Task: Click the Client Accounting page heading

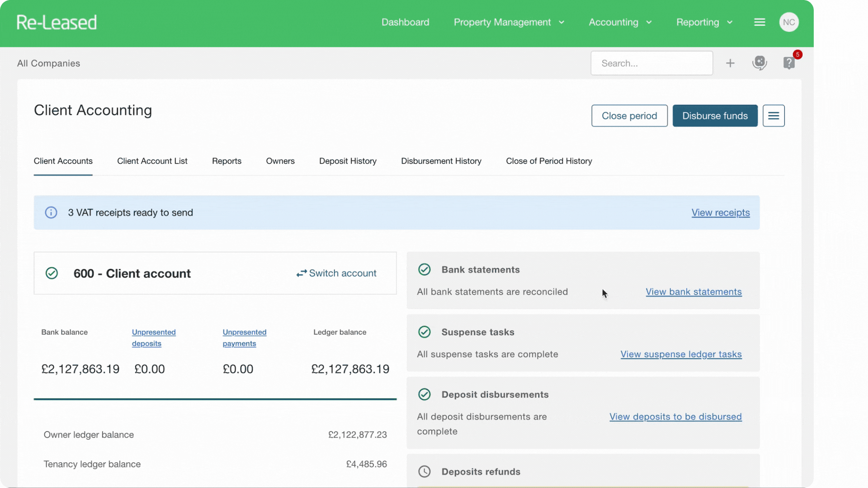Action: pyautogui.click(x=93, y=110)
